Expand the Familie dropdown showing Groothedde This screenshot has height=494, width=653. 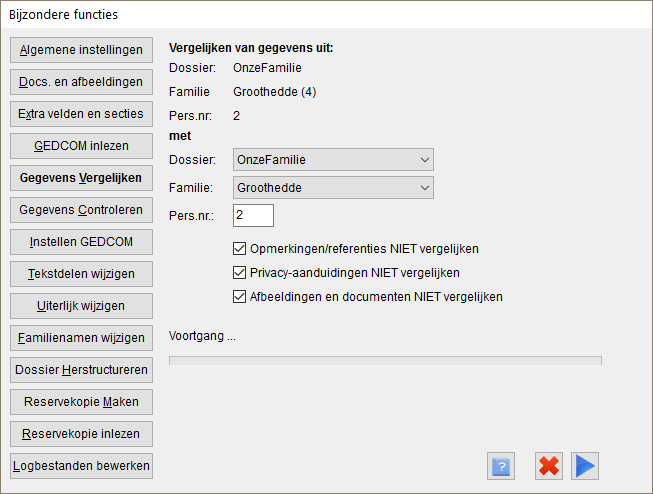[333, 187]
